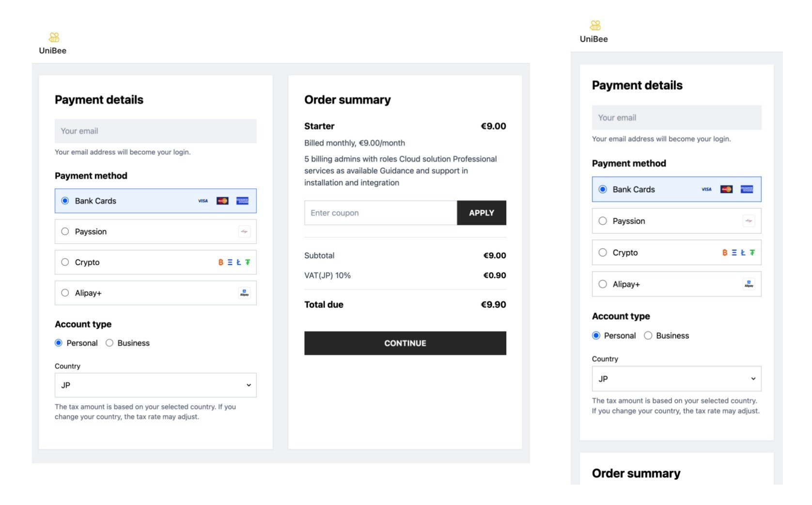Click the Litecoin icon in the Crypto row

(x=238, y=262)
